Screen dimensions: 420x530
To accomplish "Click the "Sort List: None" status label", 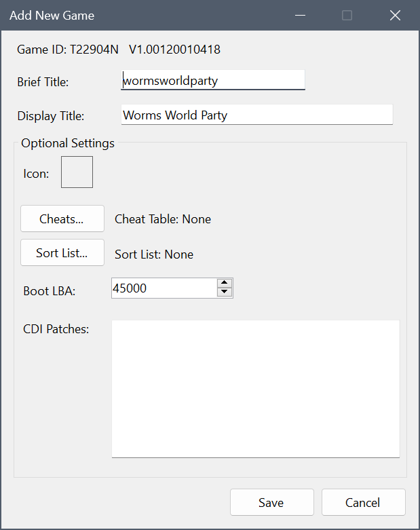I will 154,254.
